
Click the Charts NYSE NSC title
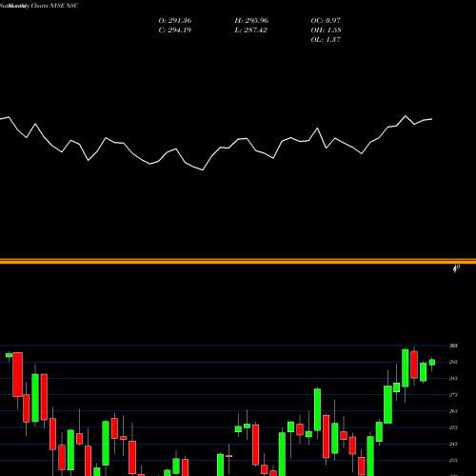(54, 6)
